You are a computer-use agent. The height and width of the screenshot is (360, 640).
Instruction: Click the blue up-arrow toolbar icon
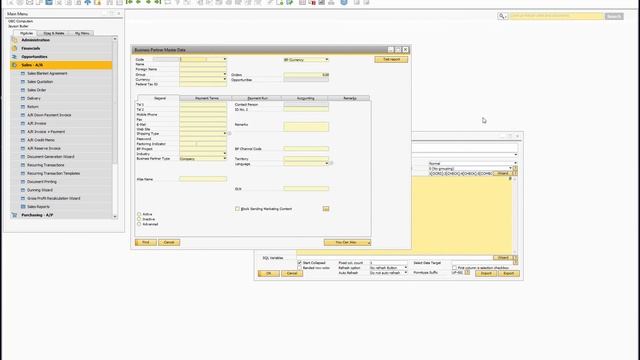pos(88,2)
